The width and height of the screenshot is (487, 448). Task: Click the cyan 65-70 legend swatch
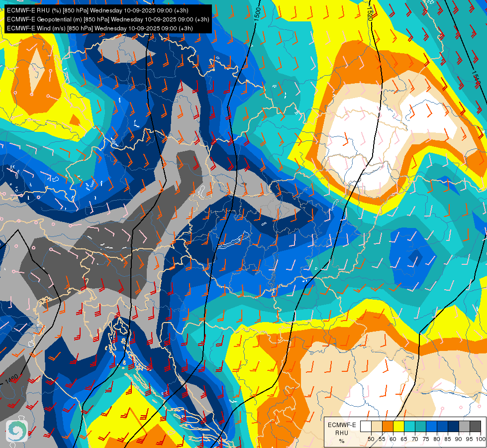pyautogui.click(x=409, y=426)
